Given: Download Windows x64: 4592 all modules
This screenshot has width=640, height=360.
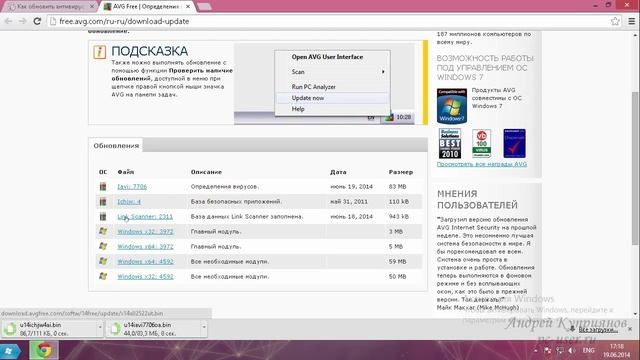Looking at the screenshot, I should (145, 262).
